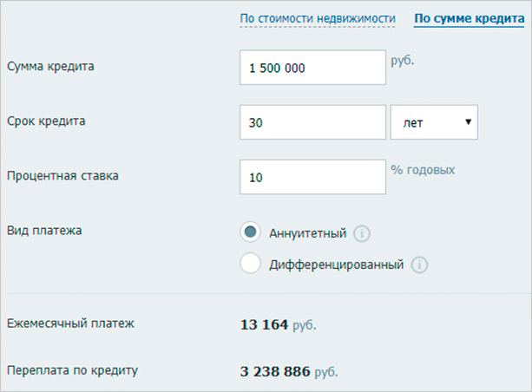
Task: Switch to По стоимости недвижимости tab
Action: (318, 18)
